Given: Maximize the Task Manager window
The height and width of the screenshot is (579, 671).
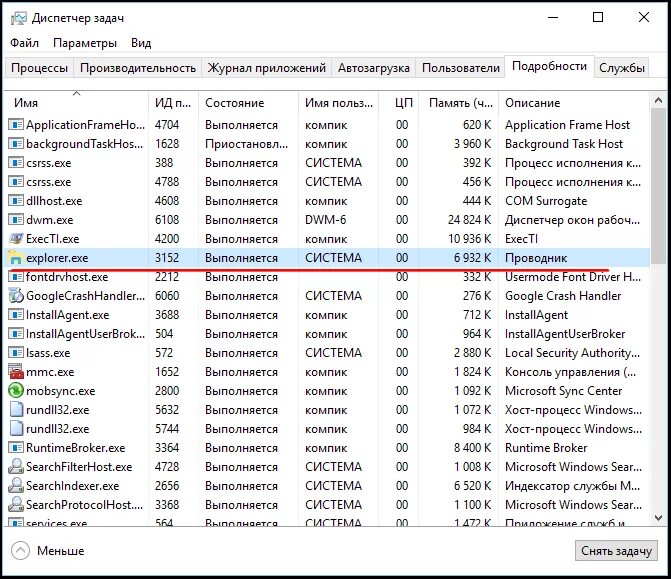Looking at the screenshot, I should pyautogui.click(x=598, y=17).
